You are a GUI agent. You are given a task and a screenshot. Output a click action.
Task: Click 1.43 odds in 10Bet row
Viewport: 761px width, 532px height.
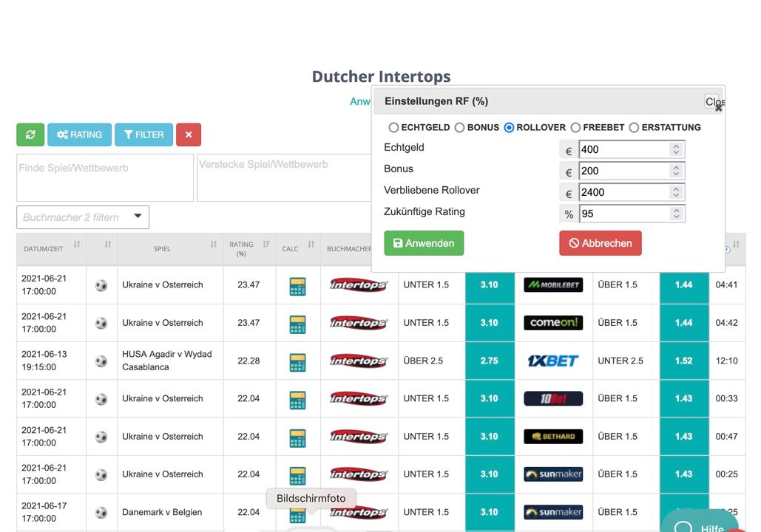click(684, 399)
